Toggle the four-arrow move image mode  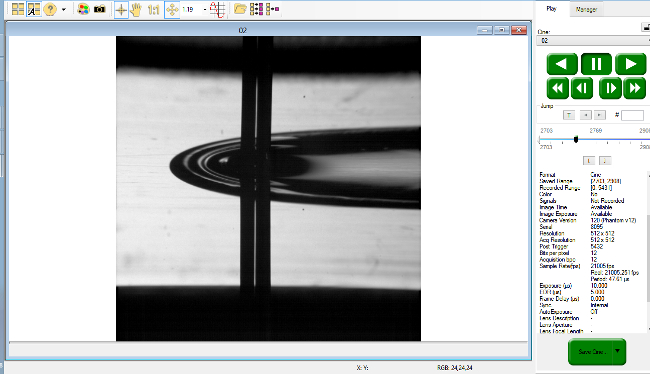[172, 10]
